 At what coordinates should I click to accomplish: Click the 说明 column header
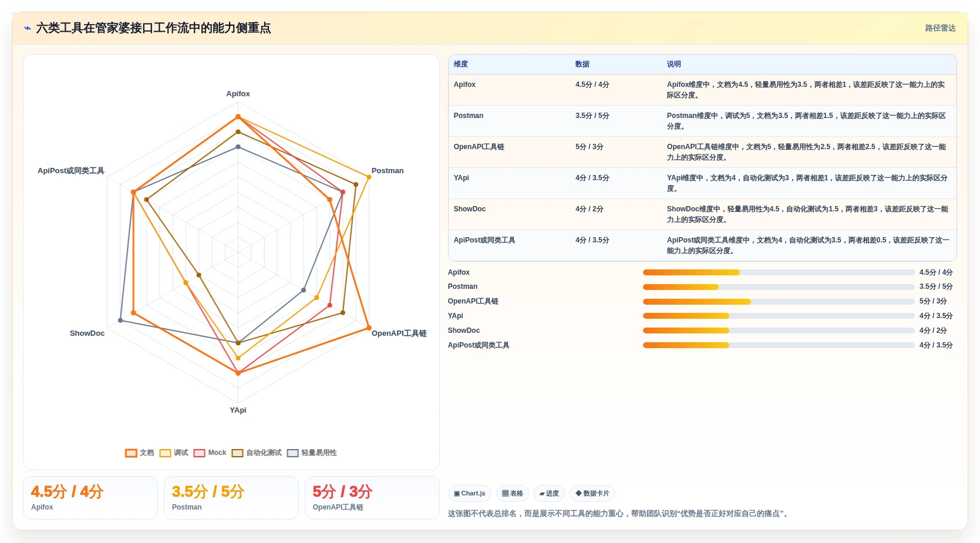[x=673, y=64]
